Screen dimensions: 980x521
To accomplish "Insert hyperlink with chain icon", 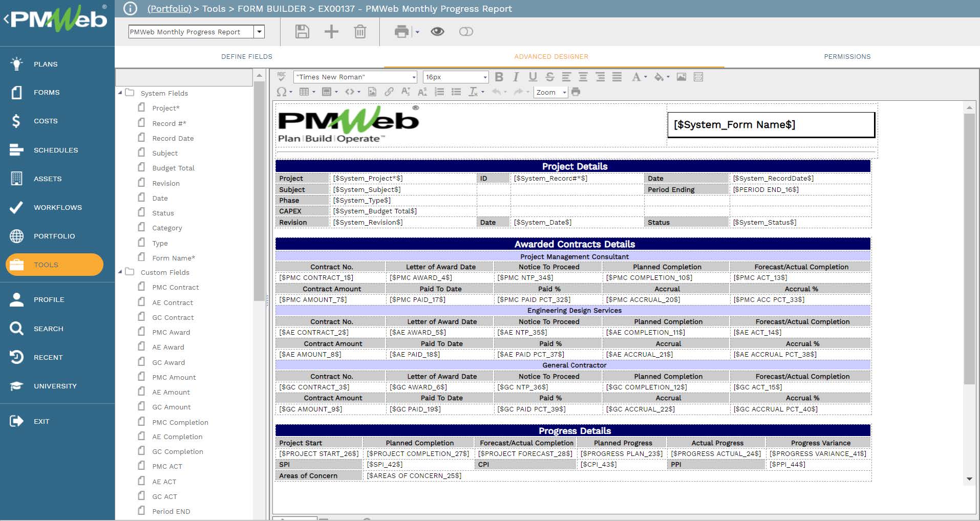I will pyautogui.click(x=389, y=92).
